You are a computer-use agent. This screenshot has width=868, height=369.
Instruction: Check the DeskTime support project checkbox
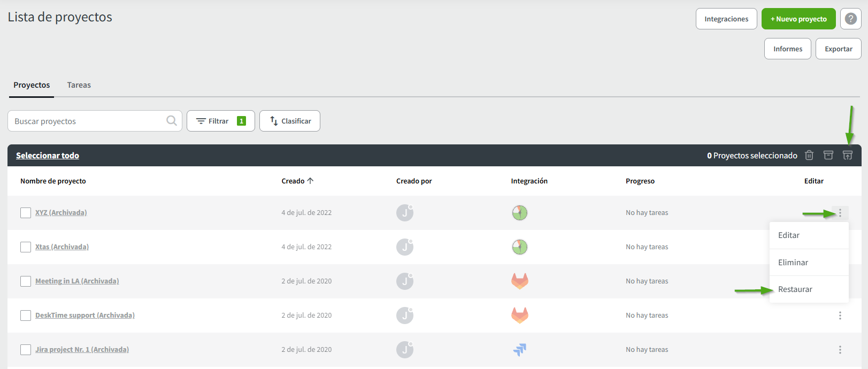(x=26, y=316)
